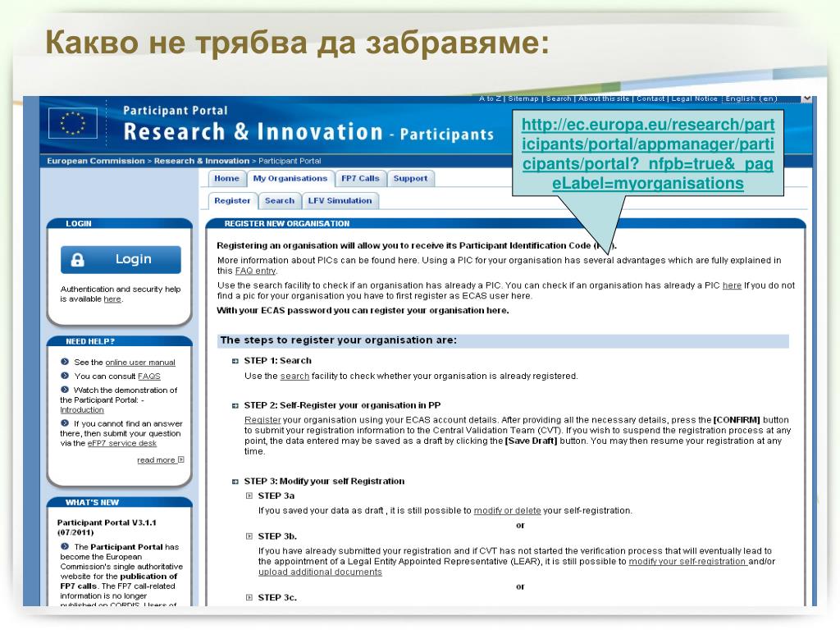Click bullet icon beside cannot find an answer
Image resolution: width=840 pixels, height=630 pixels.
point(65,423)
